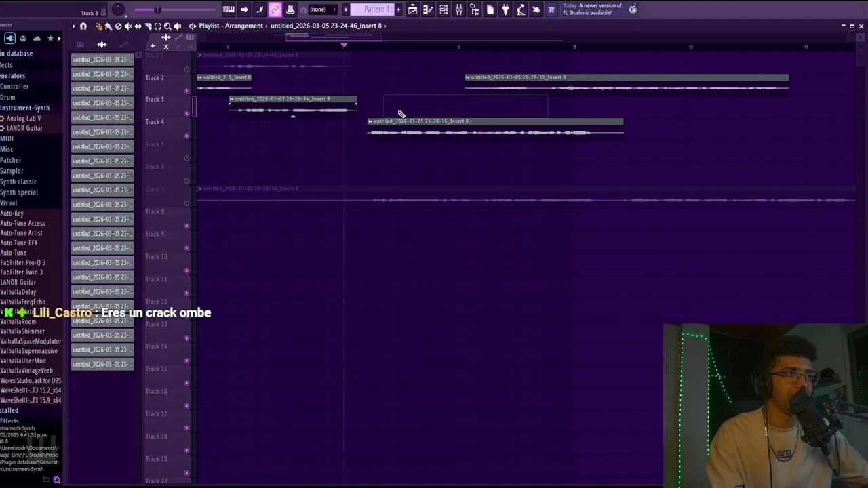Choose the Select tool in playlist toolbar
Screen dimensions: 868x488
157,26
